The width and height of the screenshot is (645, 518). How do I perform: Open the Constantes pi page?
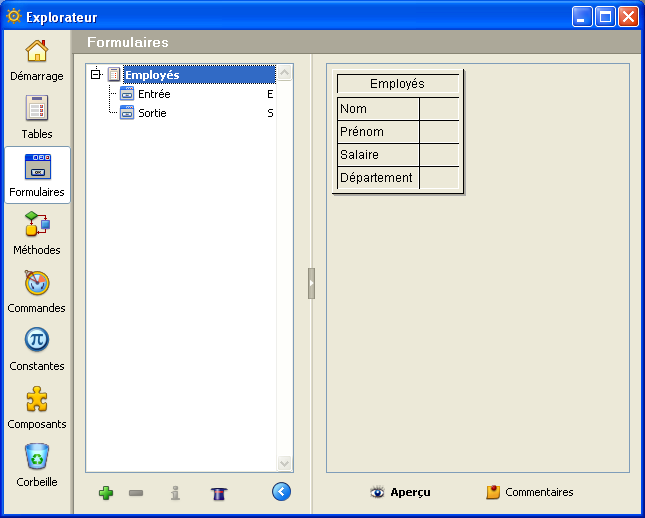pyautogui.click(x=37, y=349)
